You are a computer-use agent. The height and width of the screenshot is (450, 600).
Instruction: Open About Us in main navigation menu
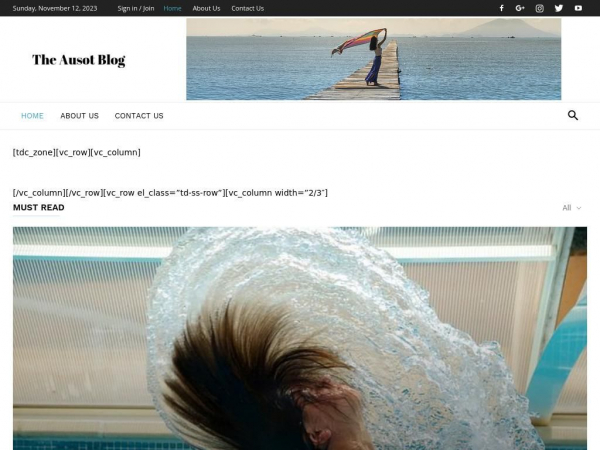[x=79, y=116]
